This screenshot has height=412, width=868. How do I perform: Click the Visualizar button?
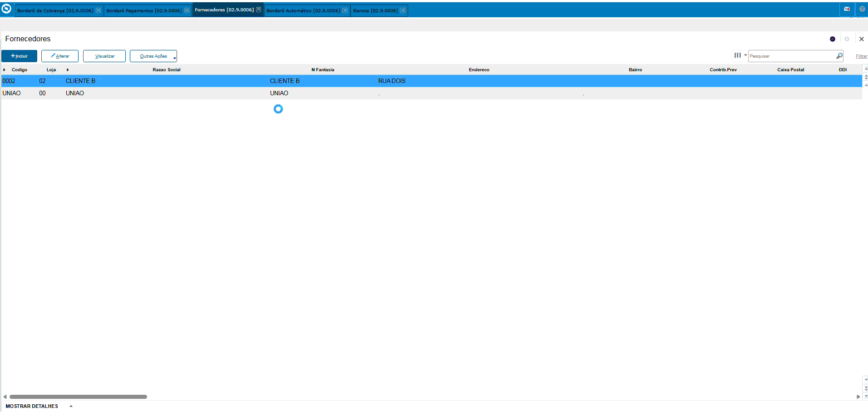point(104,56)
